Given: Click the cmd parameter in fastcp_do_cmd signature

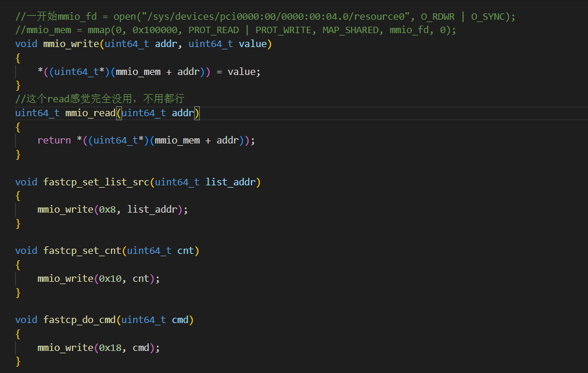Looking at the screenshot, I should click(180, 320).
